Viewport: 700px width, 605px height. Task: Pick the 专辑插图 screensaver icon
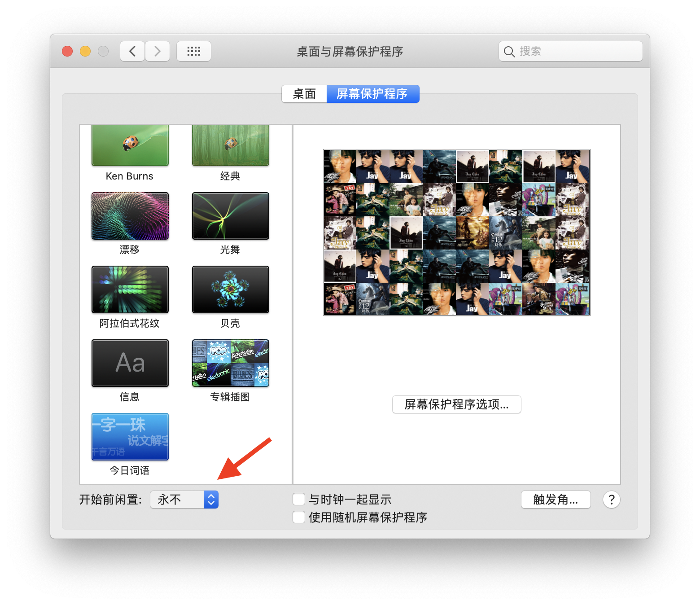click(x=230, y=363)
